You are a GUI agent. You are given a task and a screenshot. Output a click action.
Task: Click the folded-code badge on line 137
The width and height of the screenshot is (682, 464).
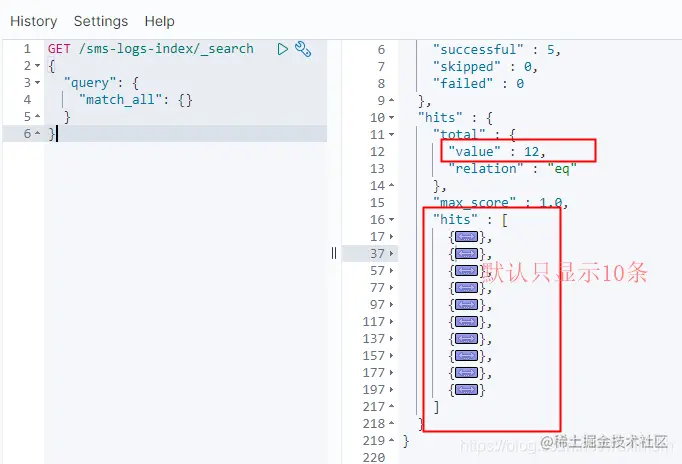pyautogui.click(x=467, y=338)
